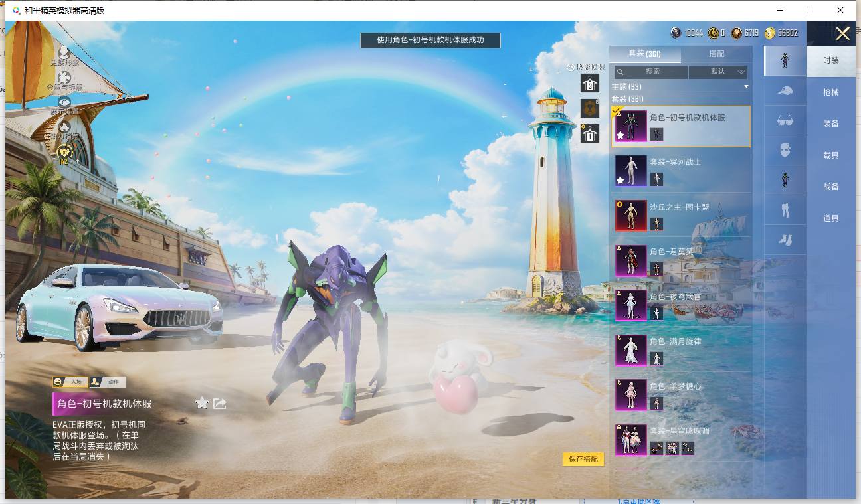861x504 pixels.
Task: Select the pants category icon
Action: click(x=785, y=210)
